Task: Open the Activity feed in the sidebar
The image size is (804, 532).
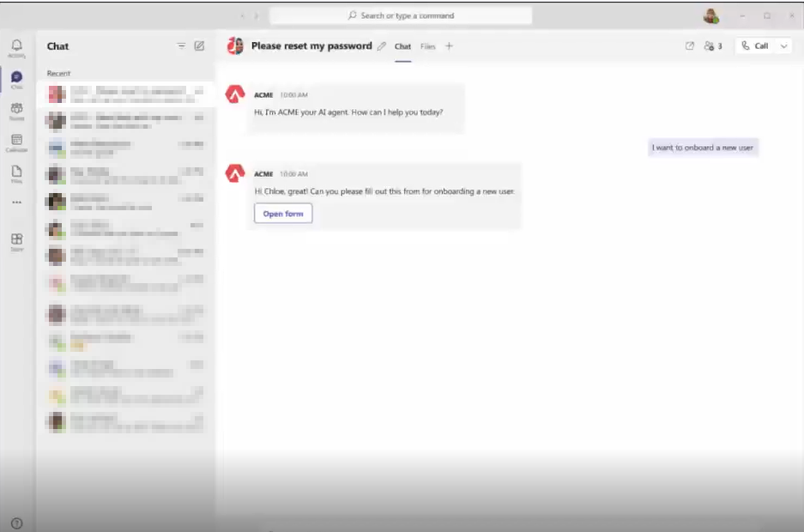Action: [x=16, y=48]
